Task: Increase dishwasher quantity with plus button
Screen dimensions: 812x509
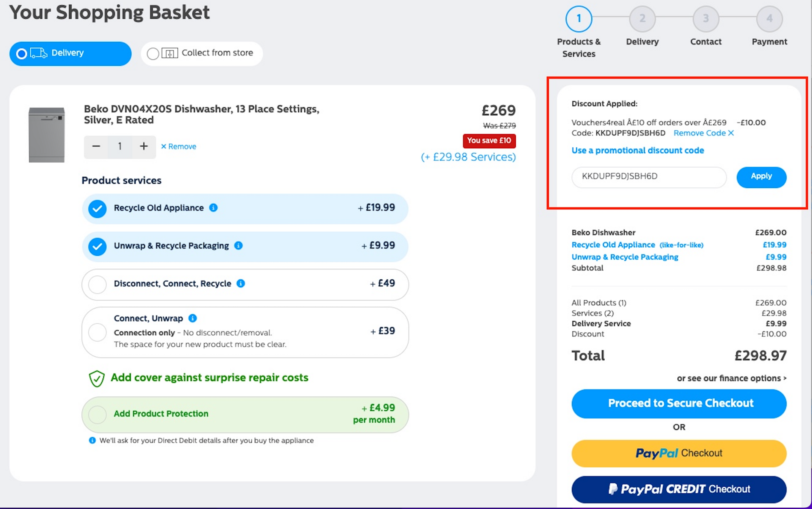Action: click(144, 146)
